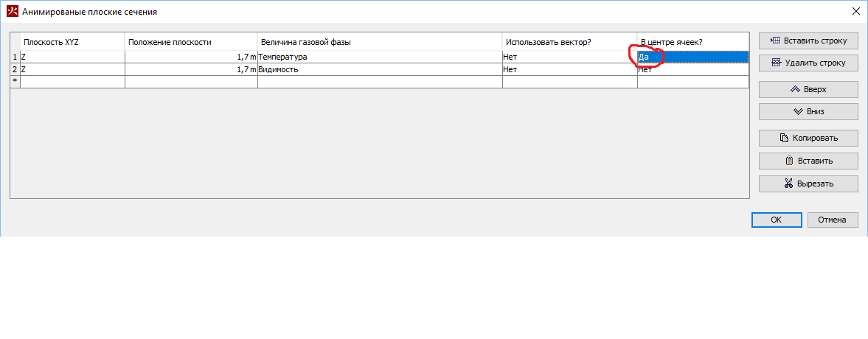Viewport: 868px width, 339px height.
Task: Open the Температура gas phase quantity cell
Action: (x=379, y=57)
